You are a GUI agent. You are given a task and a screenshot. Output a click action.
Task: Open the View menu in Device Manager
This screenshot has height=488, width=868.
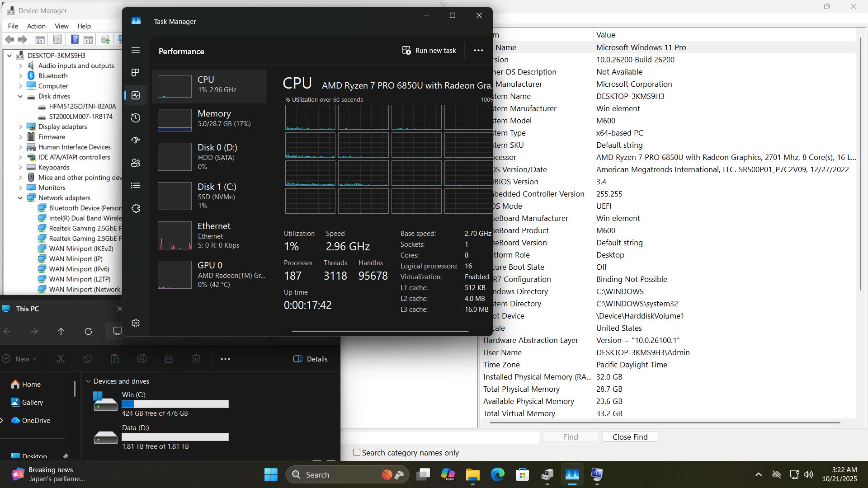click(61, 26)
